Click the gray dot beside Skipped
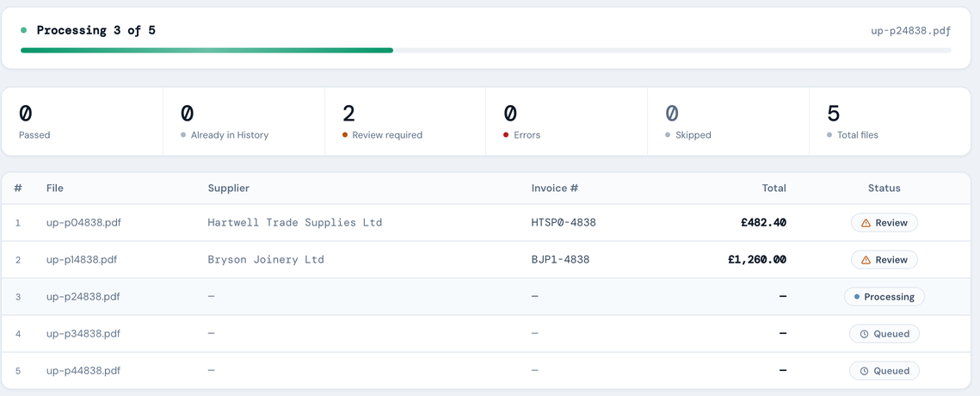This screenshot has height=396, width=980. click(x=669, y=135)
